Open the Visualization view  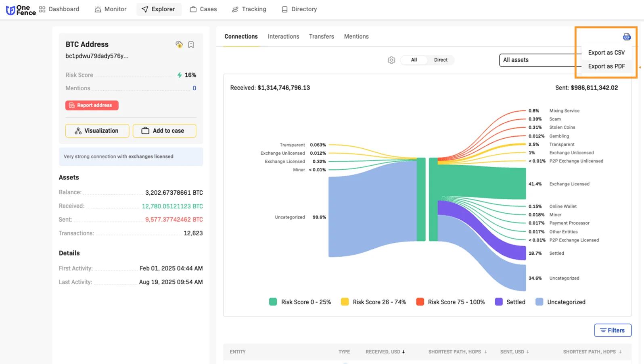97,131
